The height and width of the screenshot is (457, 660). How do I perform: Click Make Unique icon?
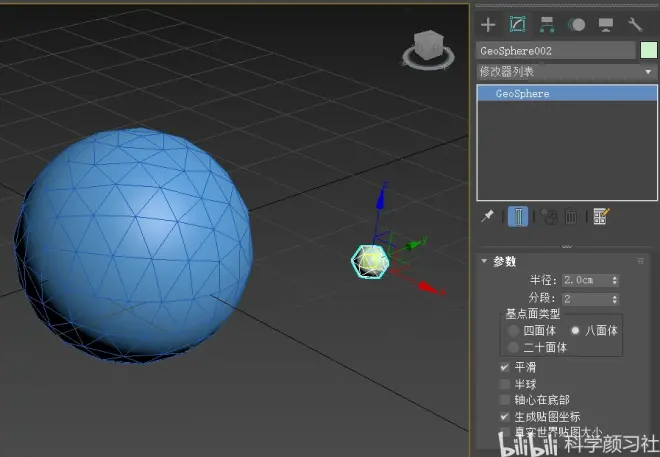click(x=549, y=216)
